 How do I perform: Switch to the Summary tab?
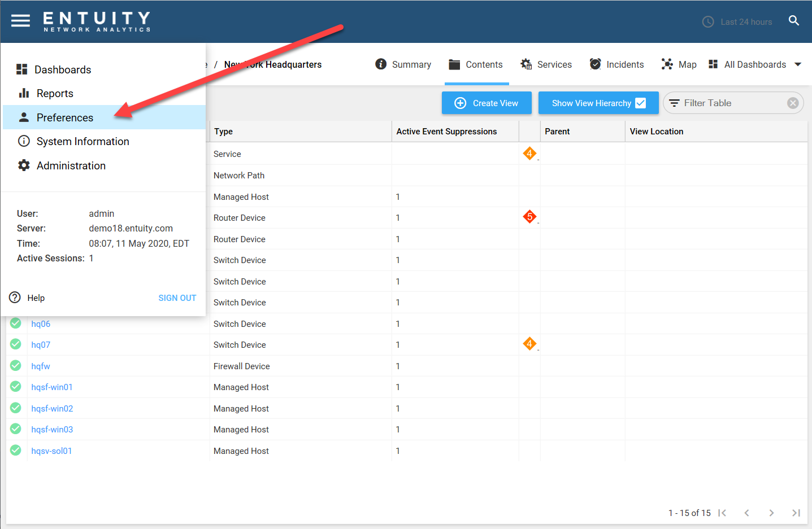coord(403,64)
